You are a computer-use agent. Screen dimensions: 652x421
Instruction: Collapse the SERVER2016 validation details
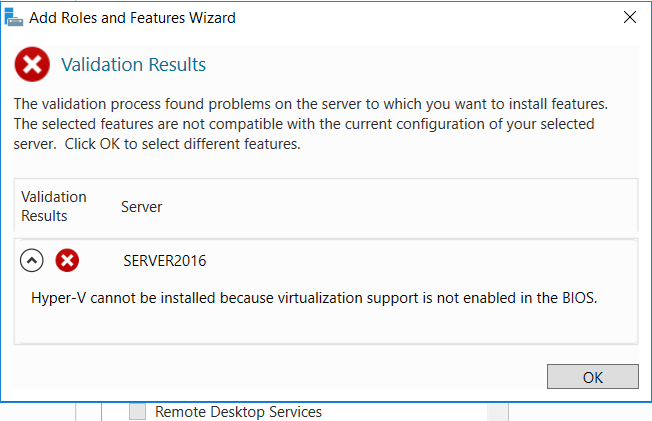tap(32, 260)
